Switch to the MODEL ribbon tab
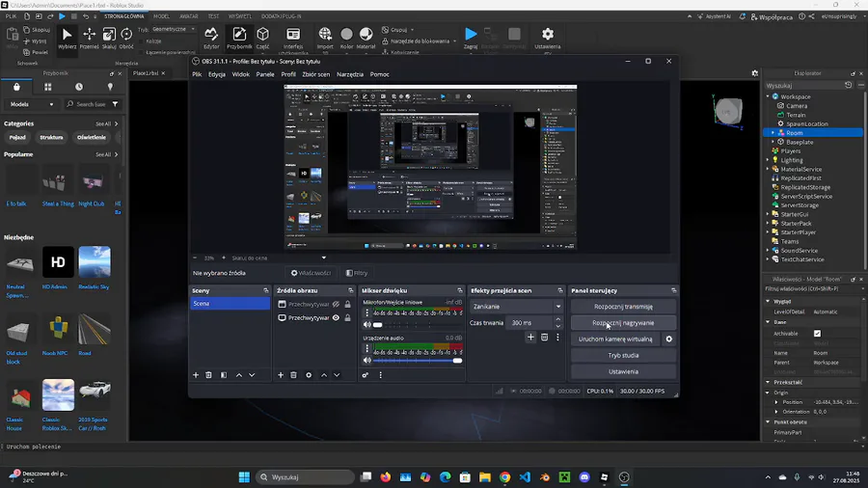The image size is (868, 488). click(x=162, y=16)
